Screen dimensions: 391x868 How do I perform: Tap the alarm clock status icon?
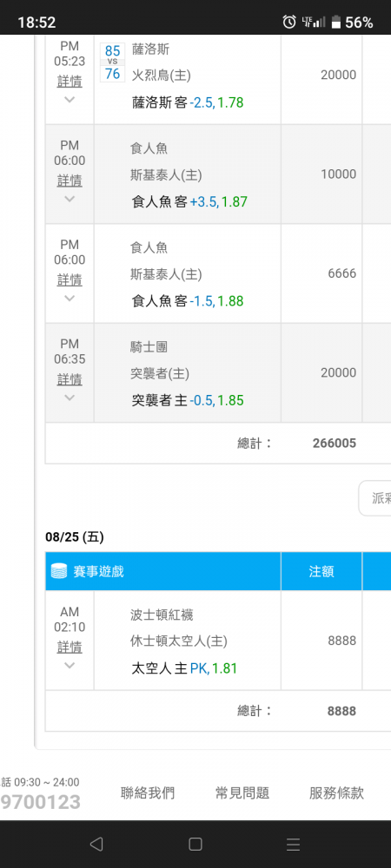[289, 23]
